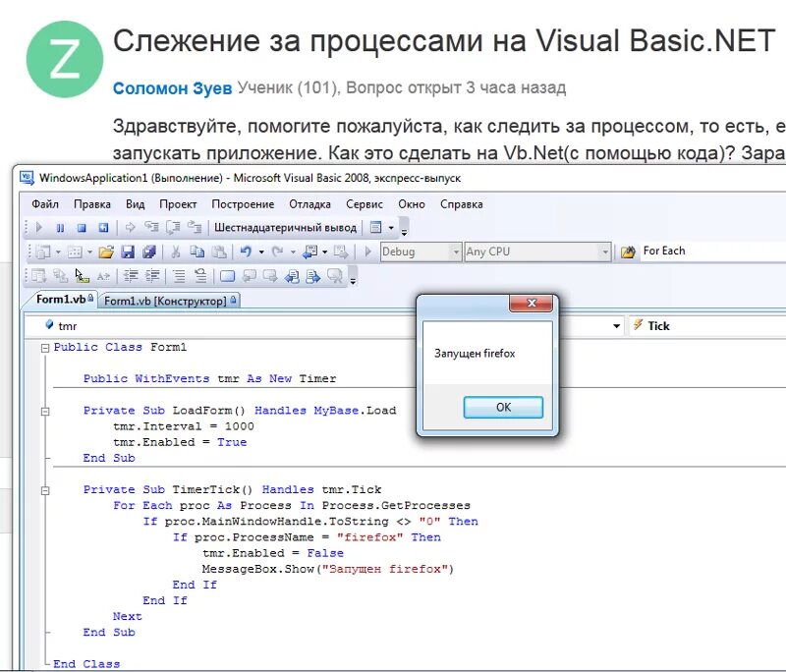786x672 pixels.
Task: Go to the next bookmark icon
Action: (270, 276)
